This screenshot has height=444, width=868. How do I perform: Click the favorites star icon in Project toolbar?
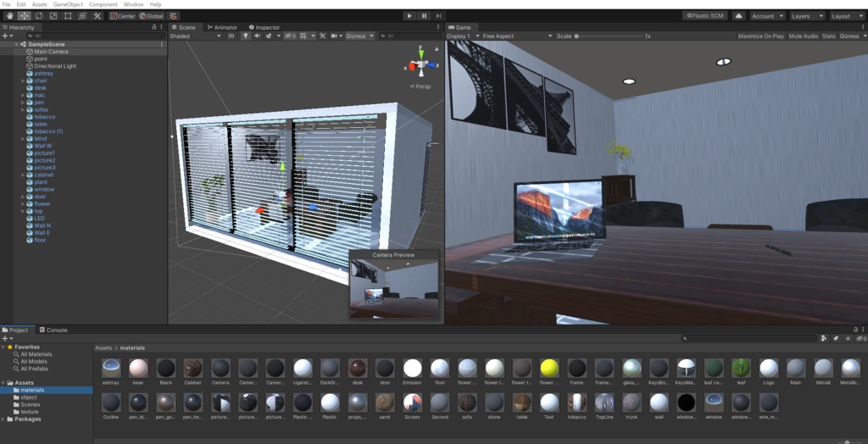[x=848, y=338]
